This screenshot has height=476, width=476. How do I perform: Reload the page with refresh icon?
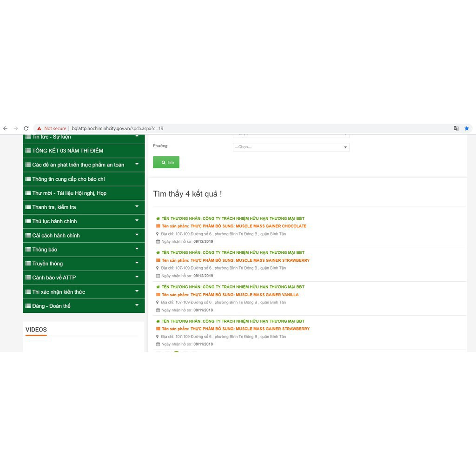tap(26, 128)
